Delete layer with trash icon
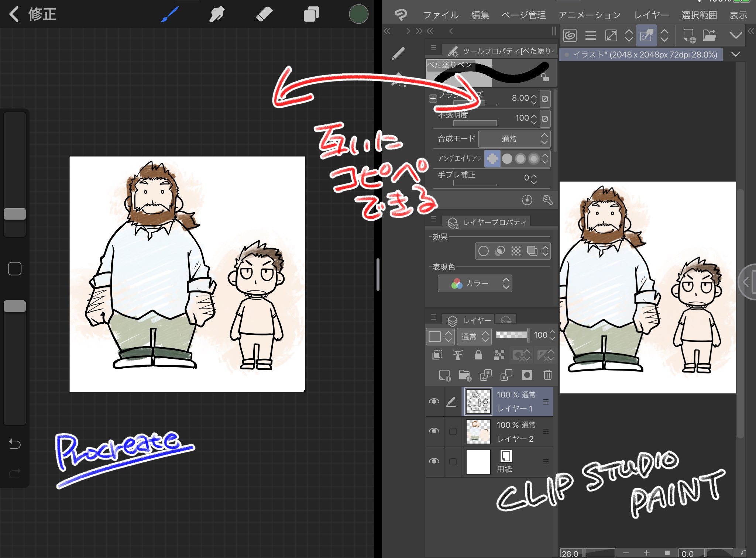Screen dimensions: 756x558 (547, 376)
